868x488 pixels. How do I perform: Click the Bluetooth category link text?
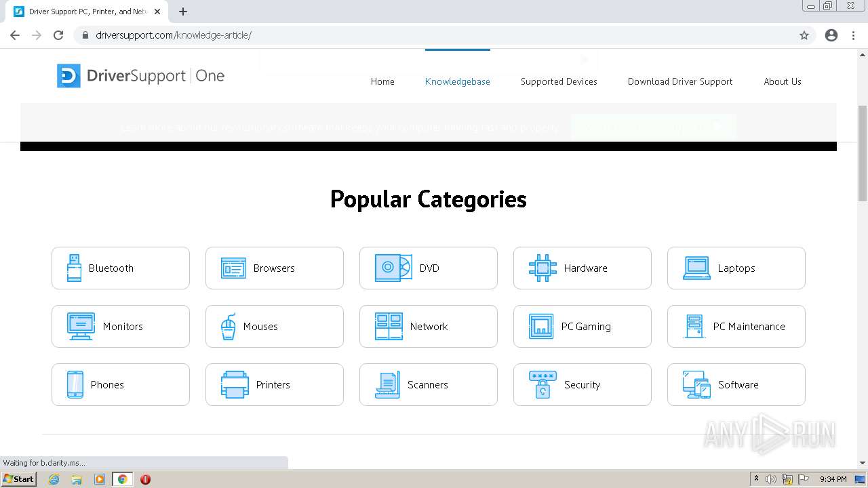coord(111,268)
